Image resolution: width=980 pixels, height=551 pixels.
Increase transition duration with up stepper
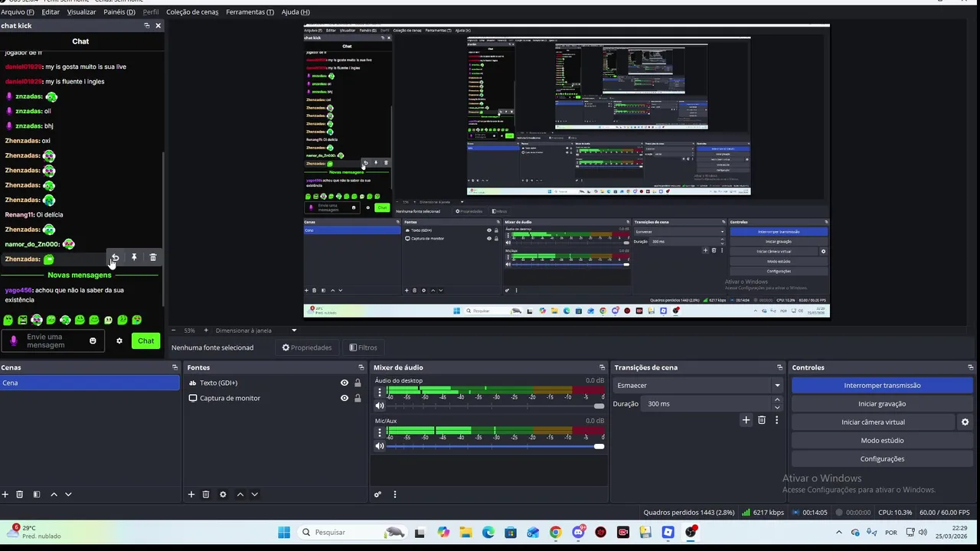777,399
